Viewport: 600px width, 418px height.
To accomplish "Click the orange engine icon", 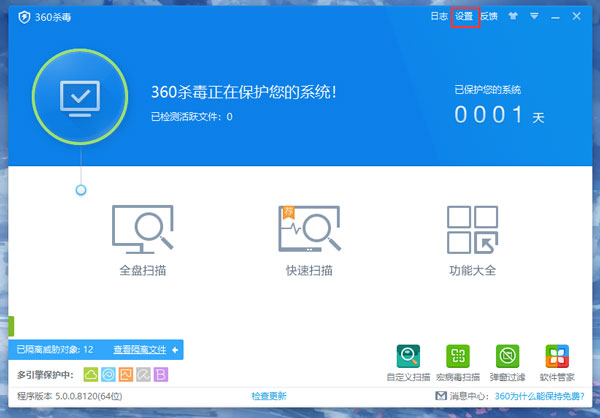I will tap(126, 375).
